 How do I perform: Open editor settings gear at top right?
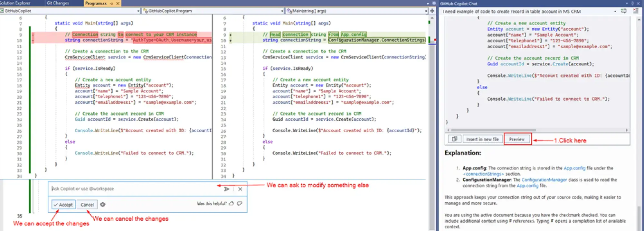coord(434,3)
